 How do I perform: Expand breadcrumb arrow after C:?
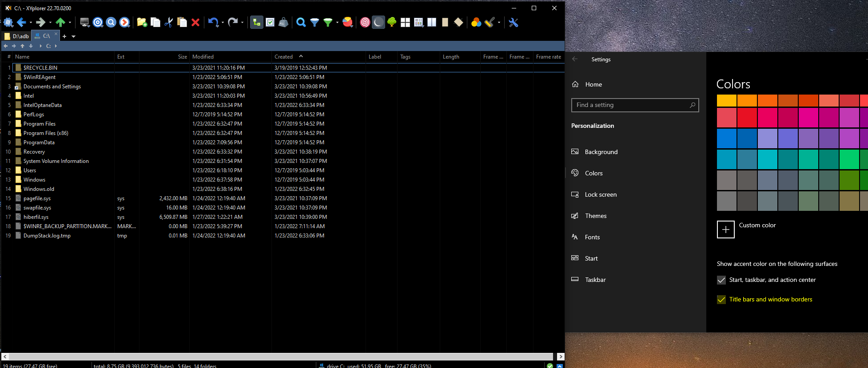(56, 46)
